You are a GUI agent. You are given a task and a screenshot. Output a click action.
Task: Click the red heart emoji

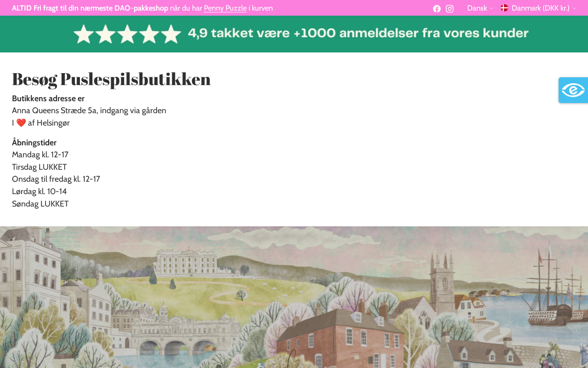coord(21,123)
